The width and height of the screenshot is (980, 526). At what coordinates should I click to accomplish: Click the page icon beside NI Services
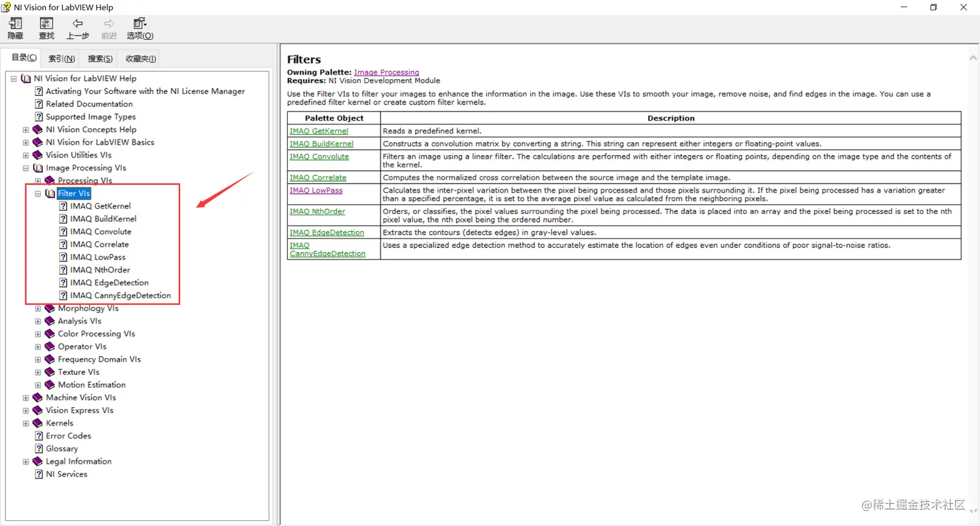click(x=39, y=474)
